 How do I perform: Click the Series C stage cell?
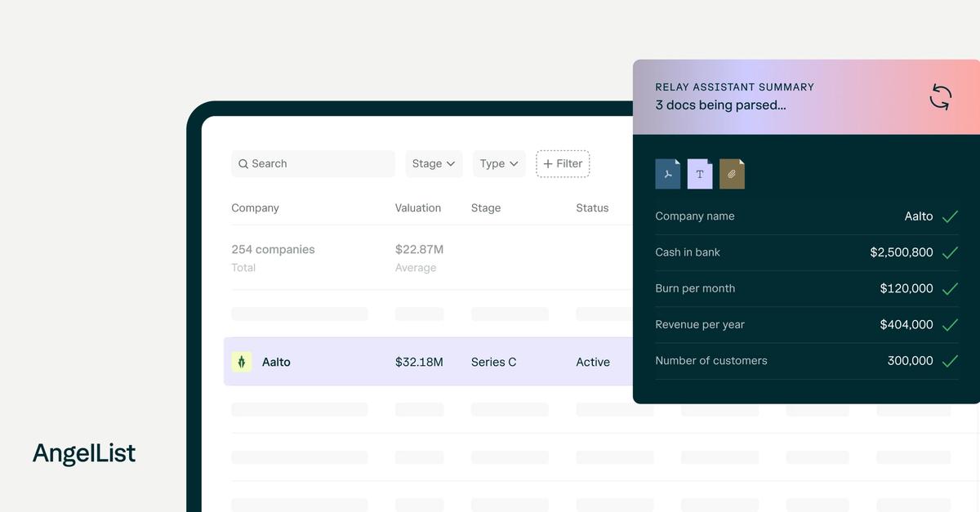pyautogui.click(x=493, y=362)
